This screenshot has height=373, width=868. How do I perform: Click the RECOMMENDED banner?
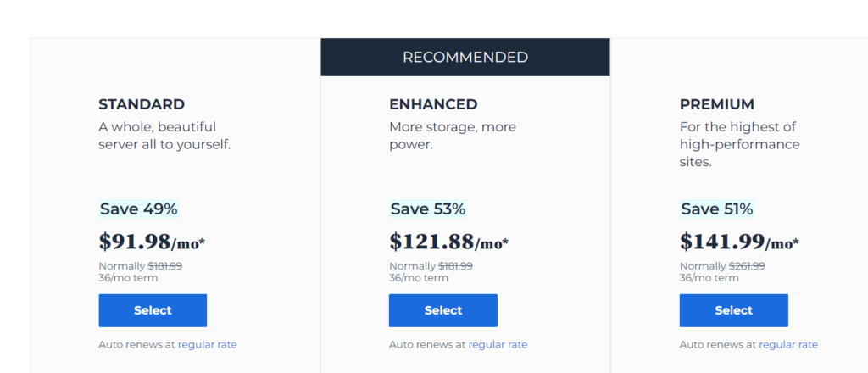(465, 58)
